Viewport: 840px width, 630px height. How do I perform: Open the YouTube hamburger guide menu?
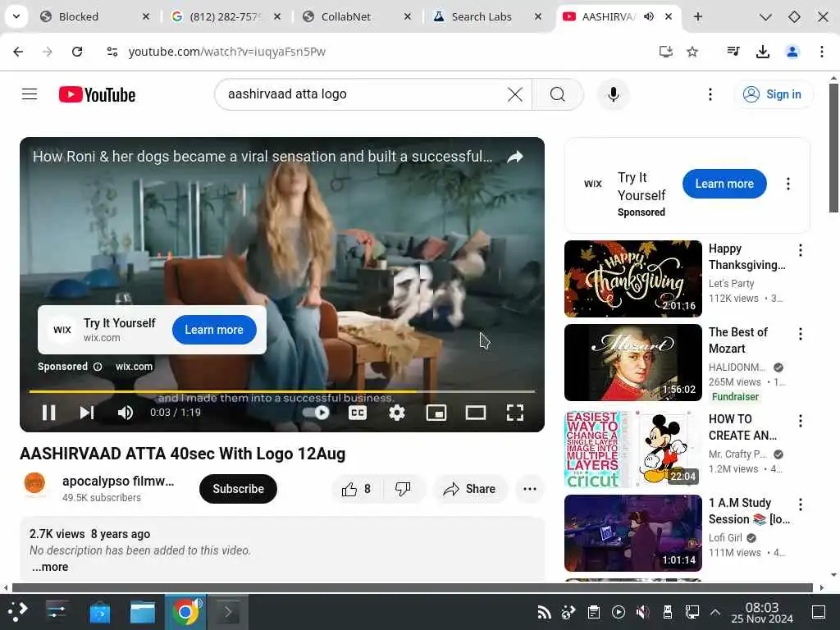[30, 94]
